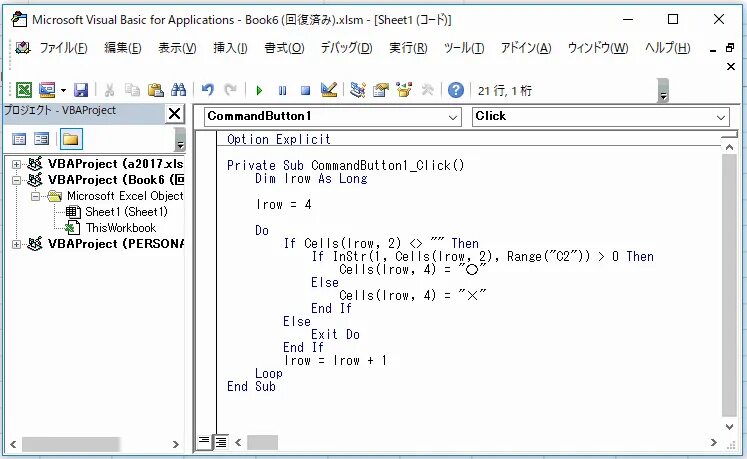
Task: Open the ツール(T) menu
Action: (464, 48)
